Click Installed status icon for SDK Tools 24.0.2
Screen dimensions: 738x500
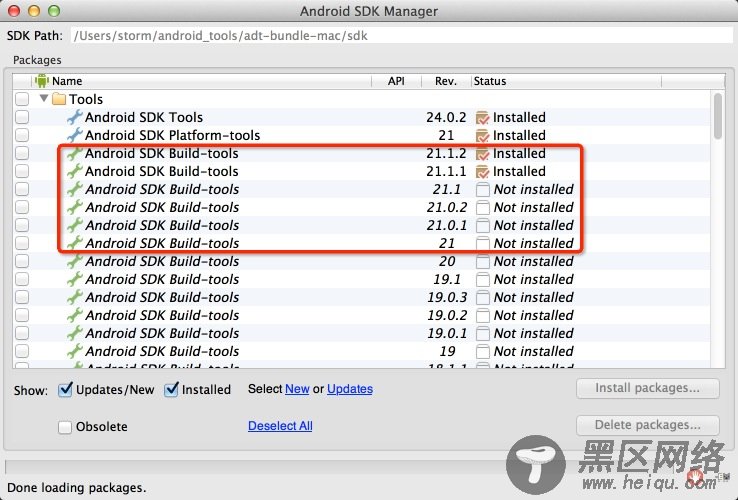pos(482,117)
